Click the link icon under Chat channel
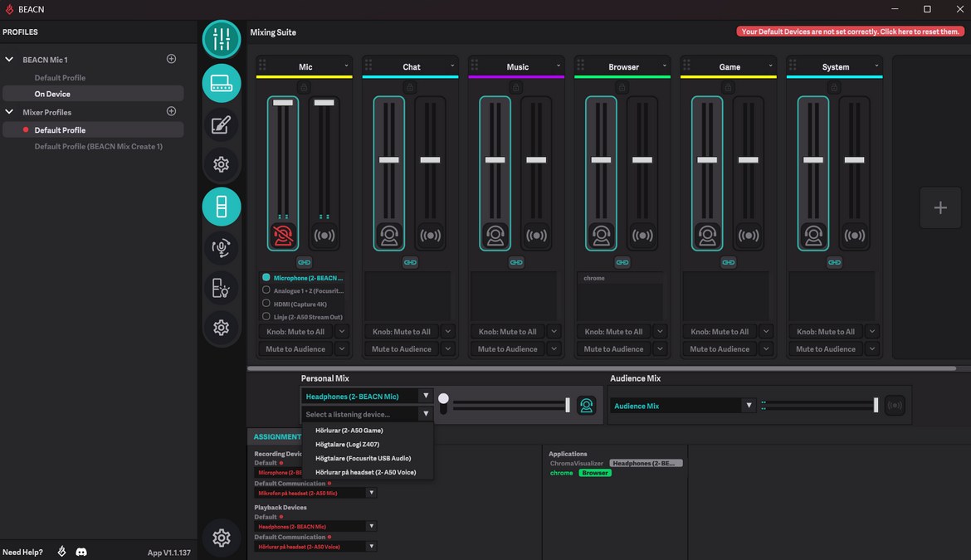This screenshot has width=971, height=560. click(410, 262)
